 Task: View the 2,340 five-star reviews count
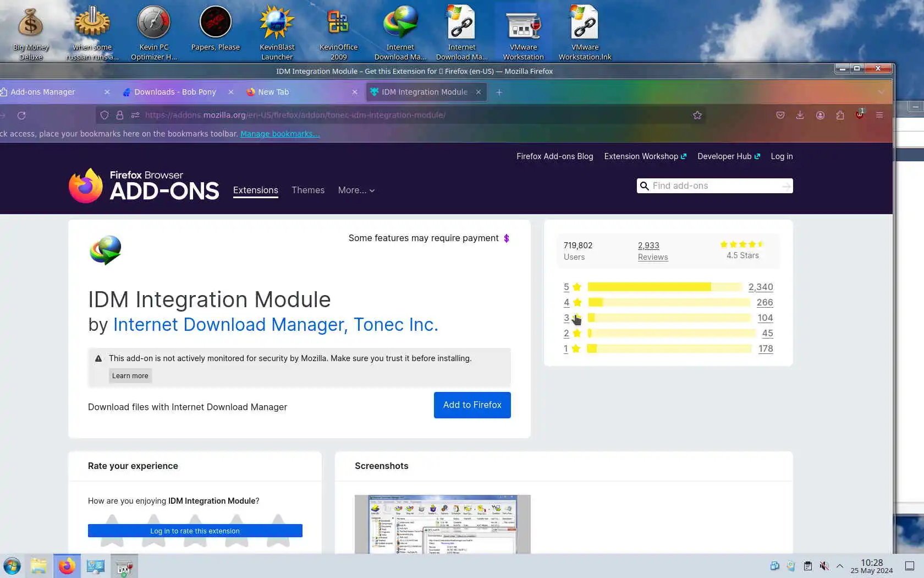(x=761, y=287)
